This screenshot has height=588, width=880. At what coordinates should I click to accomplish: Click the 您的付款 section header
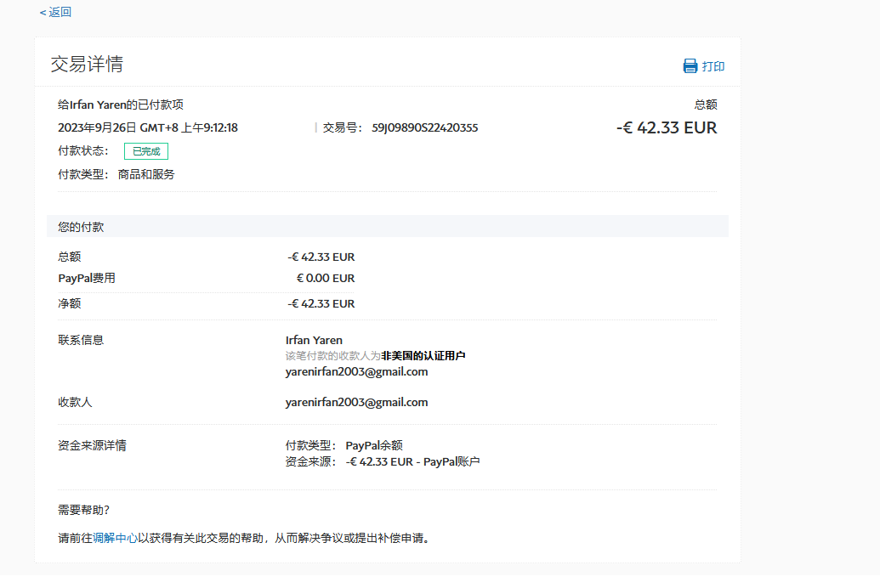81,227
